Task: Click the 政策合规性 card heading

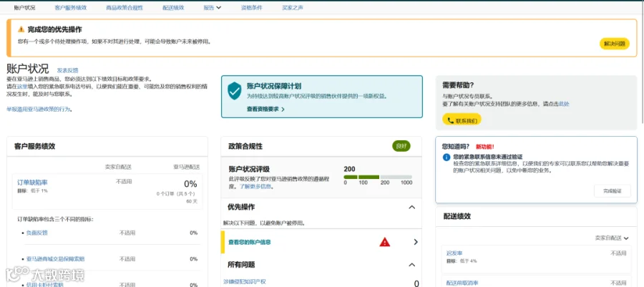Action: [245, 146]
